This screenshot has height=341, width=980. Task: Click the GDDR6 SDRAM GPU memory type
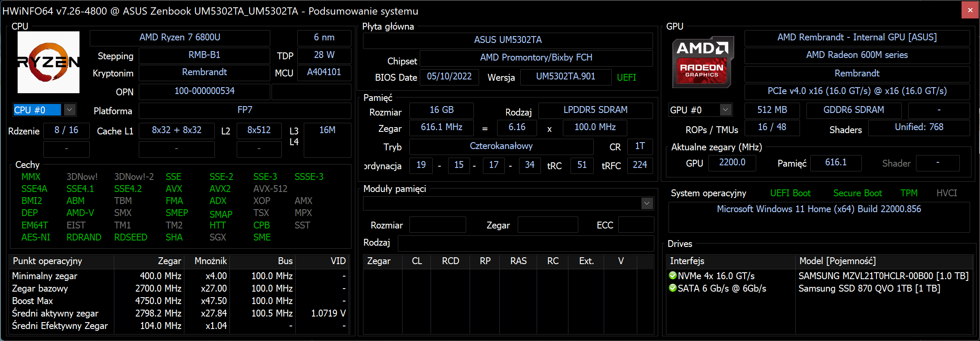point(854,110)
